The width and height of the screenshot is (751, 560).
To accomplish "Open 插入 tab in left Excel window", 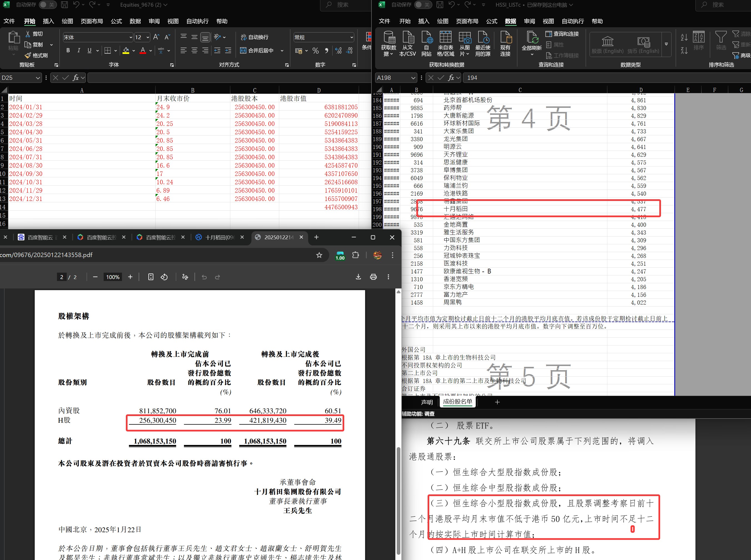I will pos(48,21).
